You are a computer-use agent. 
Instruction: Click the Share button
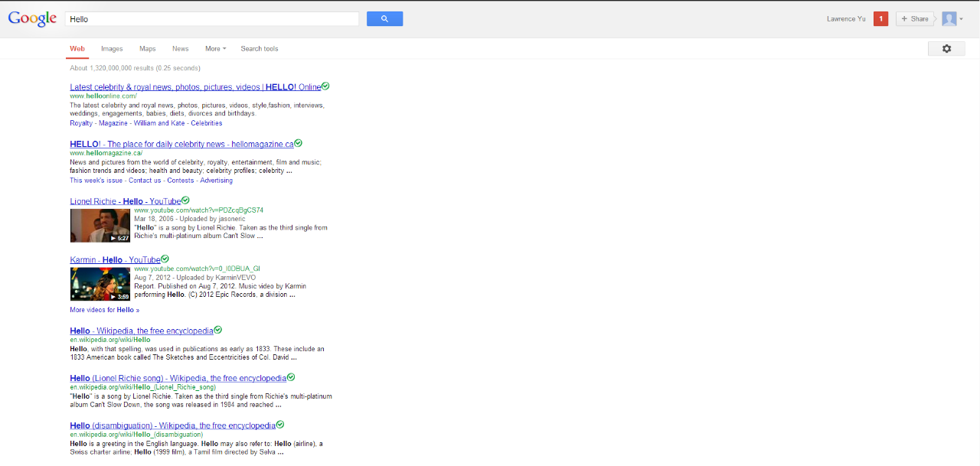[x=915, y=19]
